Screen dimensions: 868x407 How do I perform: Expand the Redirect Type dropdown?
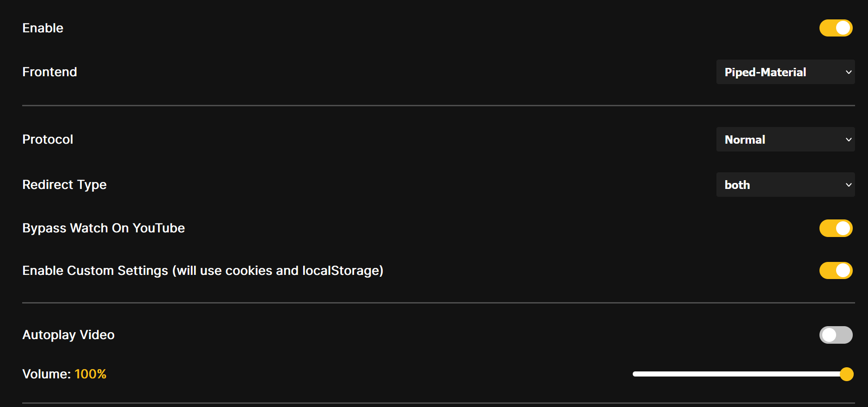tap(785, 184)
